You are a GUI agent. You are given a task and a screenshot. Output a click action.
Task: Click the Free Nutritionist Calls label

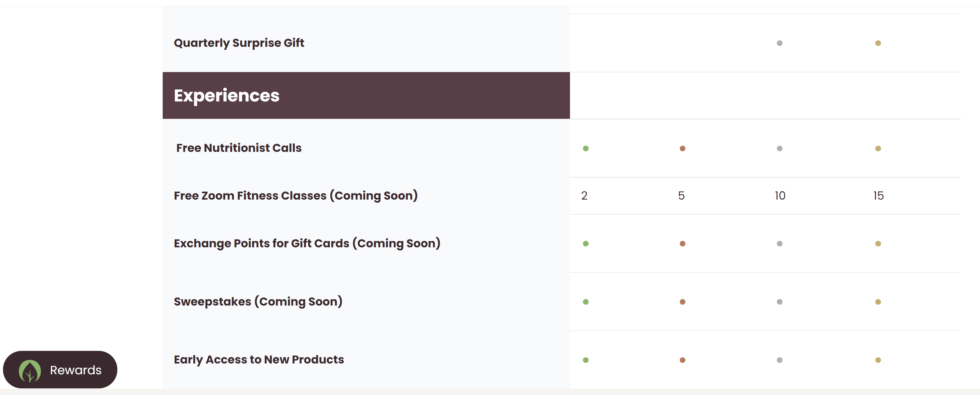(239, 148)
